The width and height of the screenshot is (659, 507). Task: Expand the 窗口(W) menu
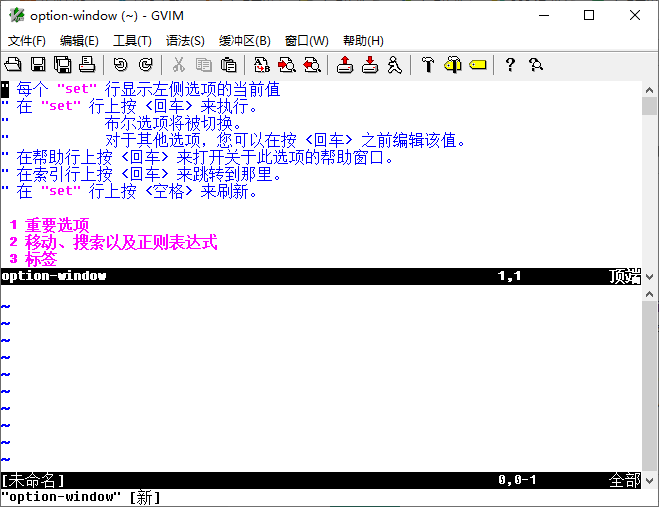click(306, 41)
